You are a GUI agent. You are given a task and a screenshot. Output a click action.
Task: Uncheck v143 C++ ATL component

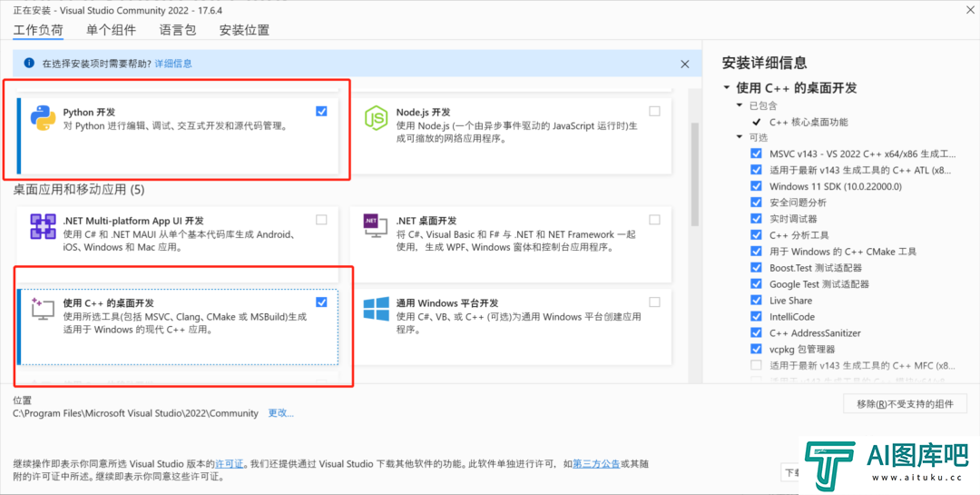coord(756,170)
